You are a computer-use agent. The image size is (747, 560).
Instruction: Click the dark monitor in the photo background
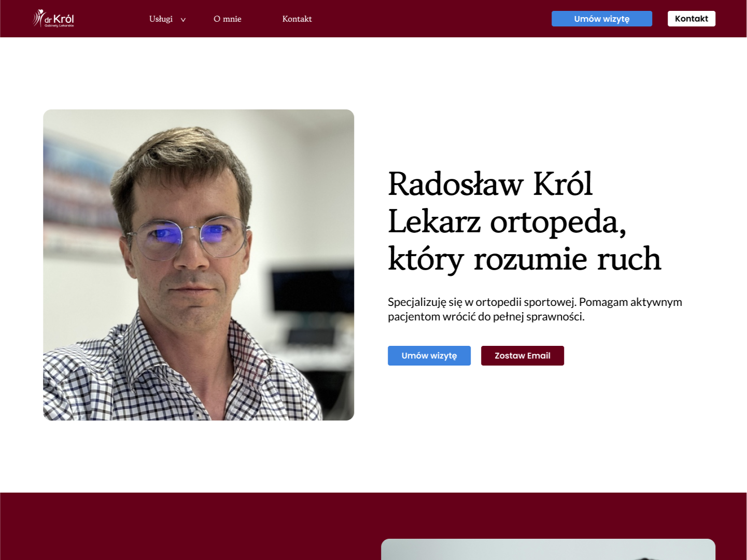click(x=311, y=290)
